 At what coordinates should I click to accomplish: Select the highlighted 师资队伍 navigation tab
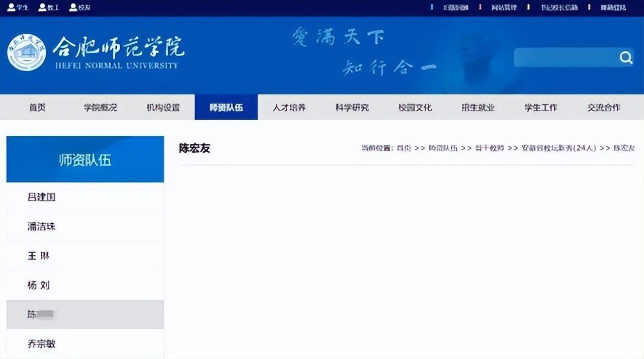[x=226, y=107]
